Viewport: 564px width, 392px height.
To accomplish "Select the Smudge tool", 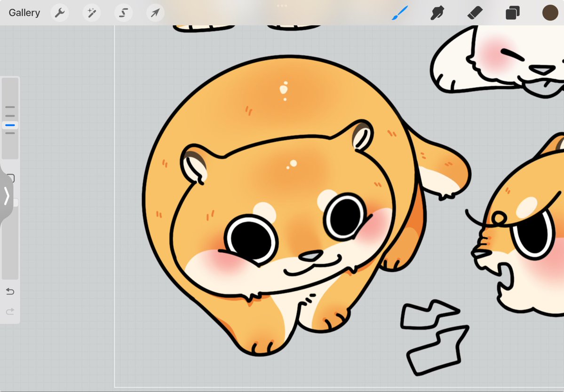I will (437, 13).
